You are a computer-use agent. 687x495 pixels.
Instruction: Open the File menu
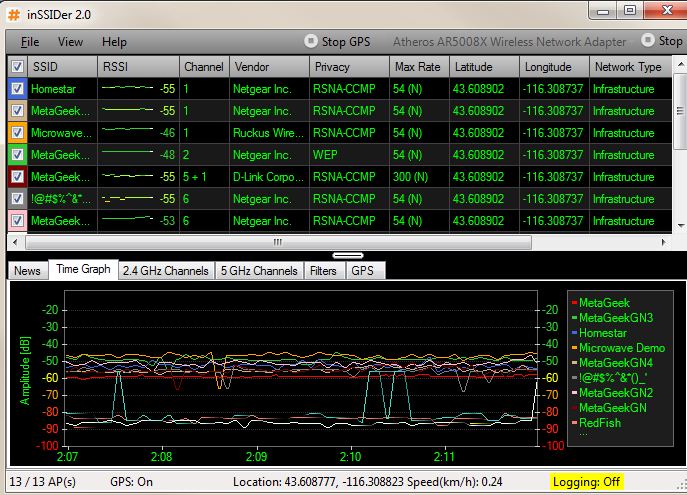pos(30,42)
